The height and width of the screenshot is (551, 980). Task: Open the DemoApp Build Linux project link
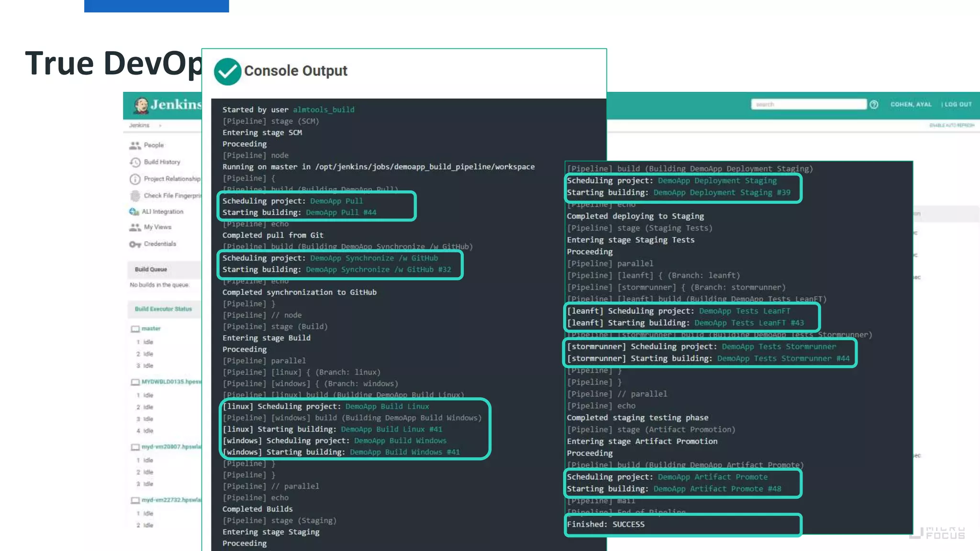pos(387,406)
